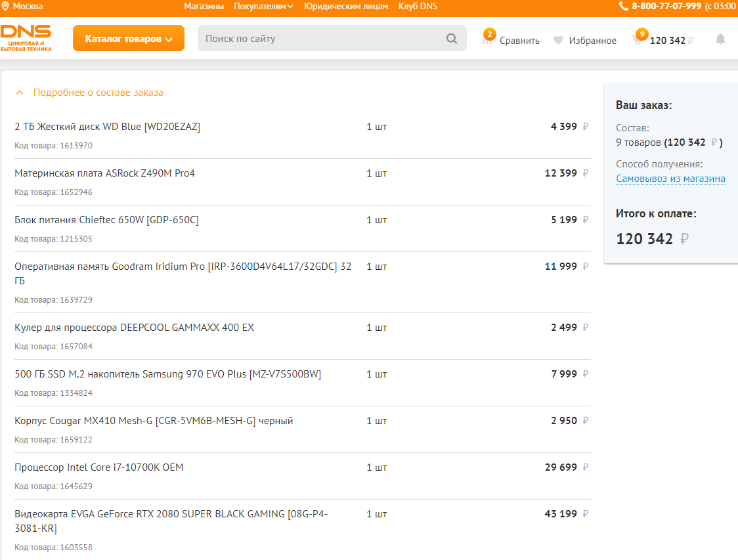Image resolution: width=738 pixels, height=560 pixels.
Task: Click 1 шт quantity for Intel Core i7
Action: click(x=376, y=467)
